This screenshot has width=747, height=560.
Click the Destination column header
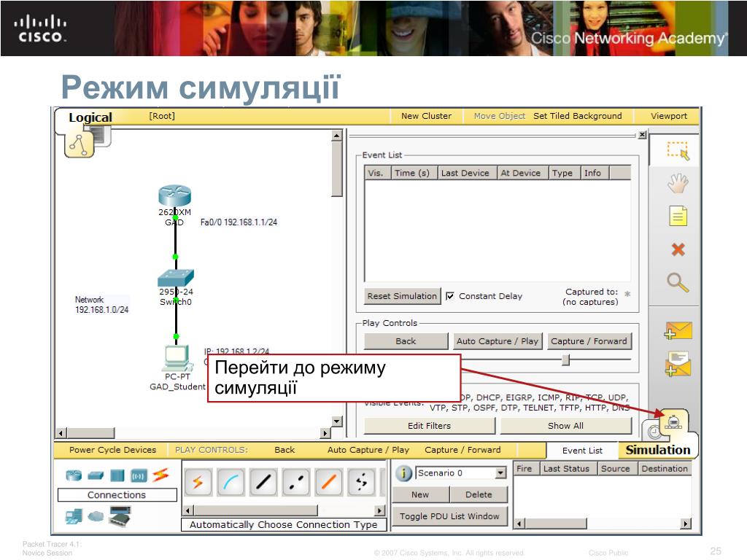point(665,469)
